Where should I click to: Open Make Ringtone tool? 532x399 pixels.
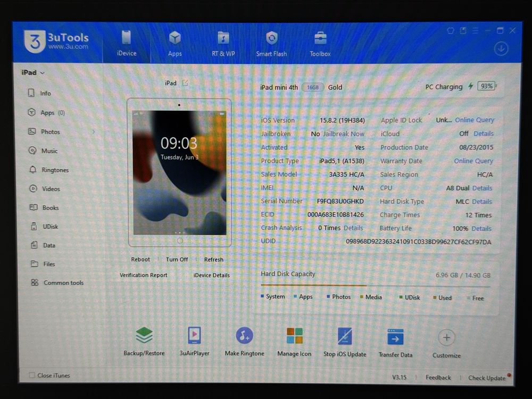244,342
